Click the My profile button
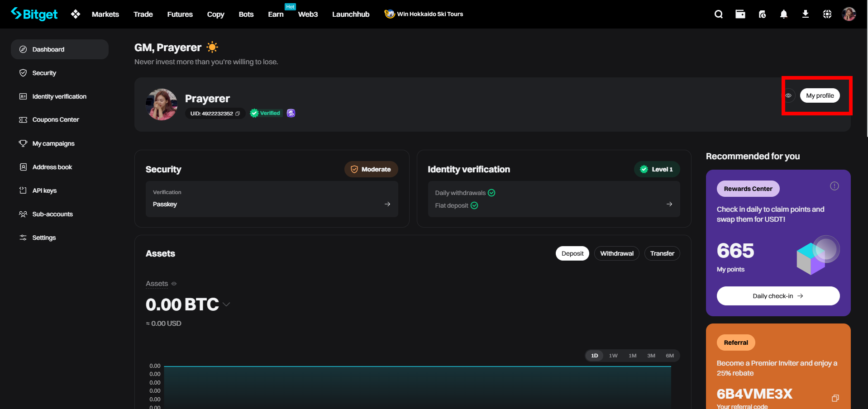The height and width of the screenshot is (409, 868). [x=820, y=95]
